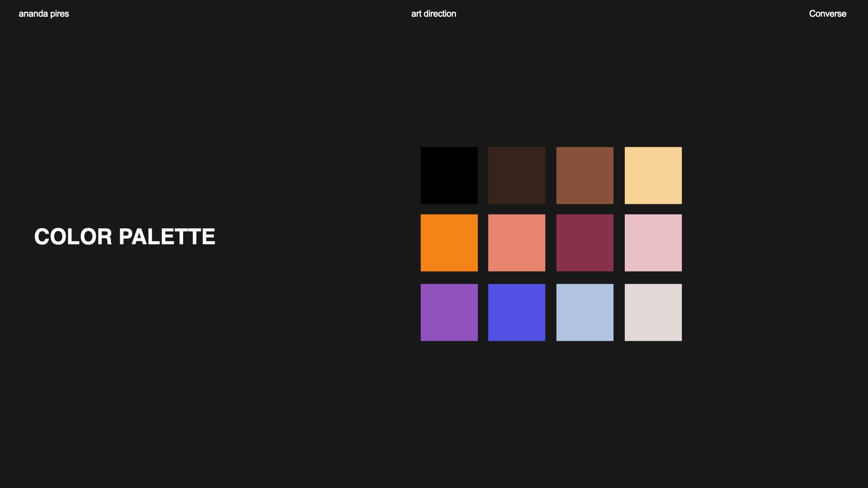Image resolution: width=868 pixels, height=488 pixels.
Task: Click the black color swatch
Action: click(x=449, y=175)
